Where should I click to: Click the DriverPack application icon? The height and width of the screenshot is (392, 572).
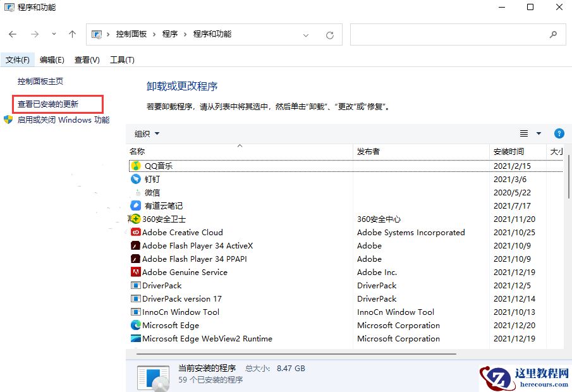click(x=135, y=285)
